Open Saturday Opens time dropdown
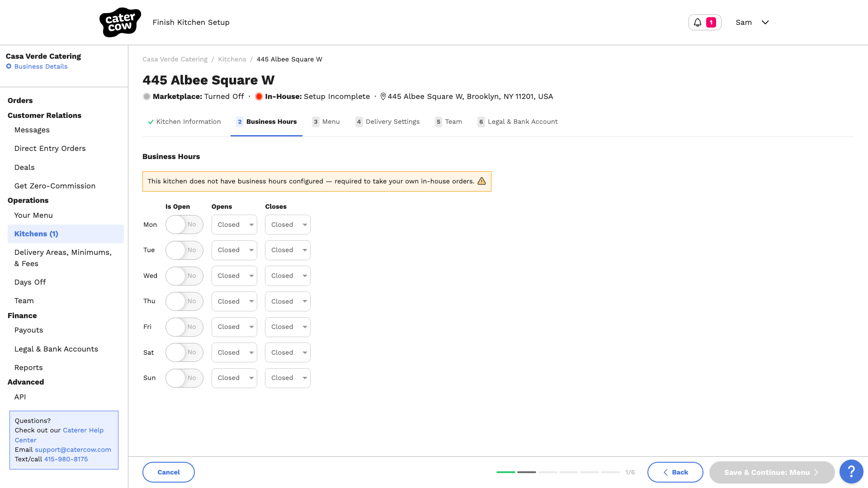The height and width of the screenshot is (488, 868). tap(234, 352)
